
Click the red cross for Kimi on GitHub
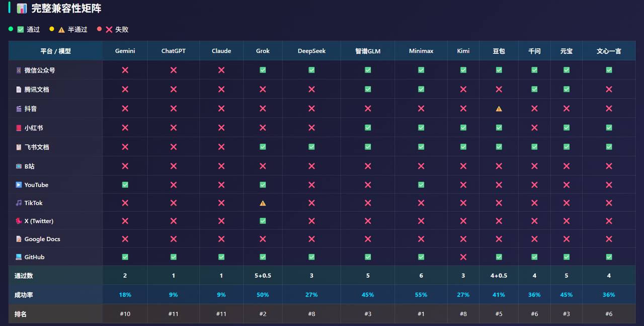pos(463,257)
